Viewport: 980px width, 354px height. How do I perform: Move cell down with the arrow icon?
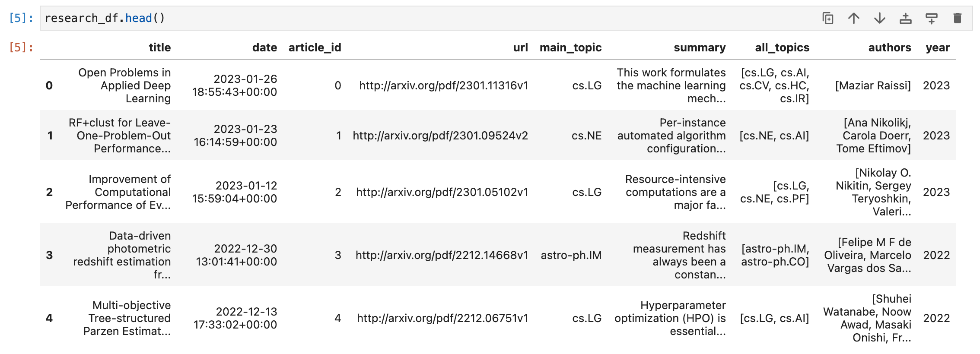click(879, 19)
